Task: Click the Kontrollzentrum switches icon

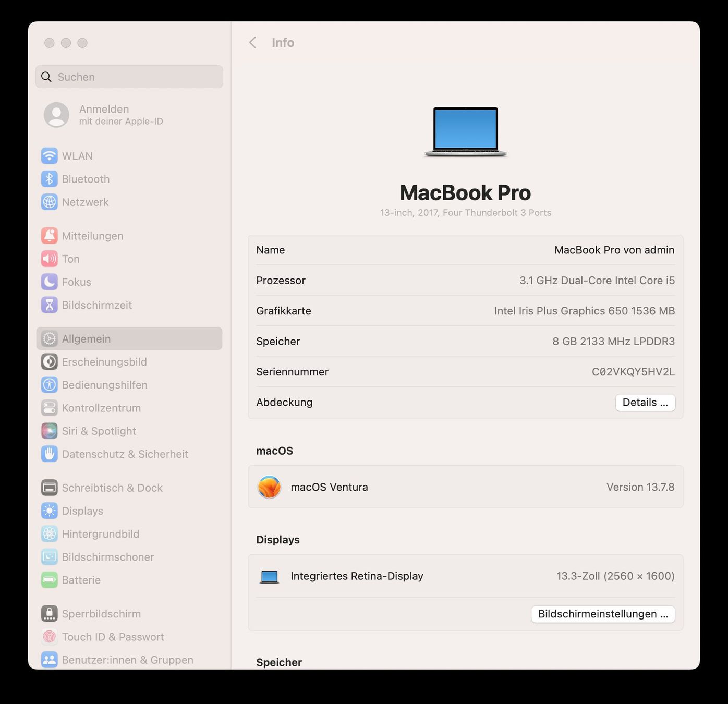Action: click(50, 408)
